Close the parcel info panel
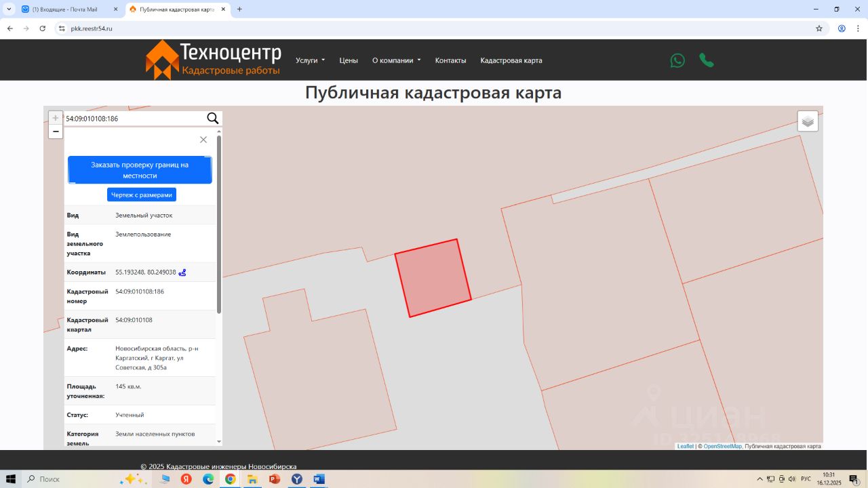868x488 pixels. [203, 140]
